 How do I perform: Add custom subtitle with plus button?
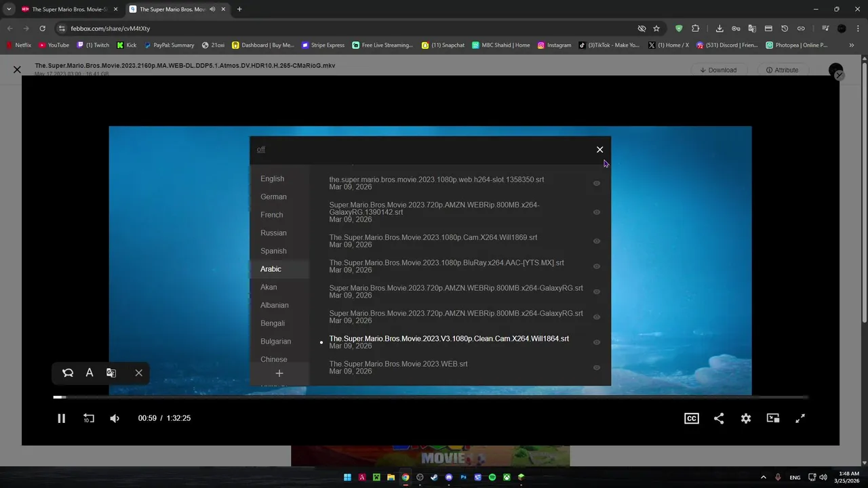(x=279, y=373)
